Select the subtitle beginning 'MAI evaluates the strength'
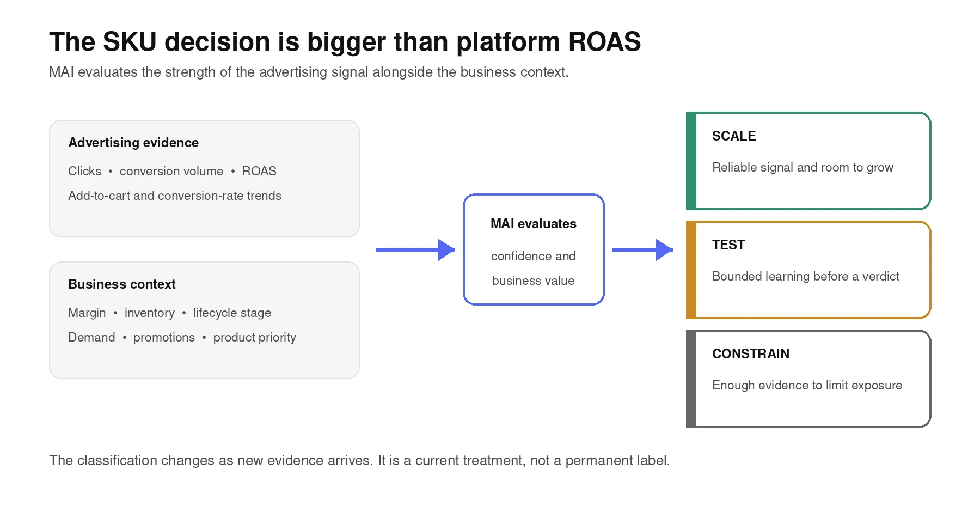Viewport: 980px width, 512px height. point(309,72)
